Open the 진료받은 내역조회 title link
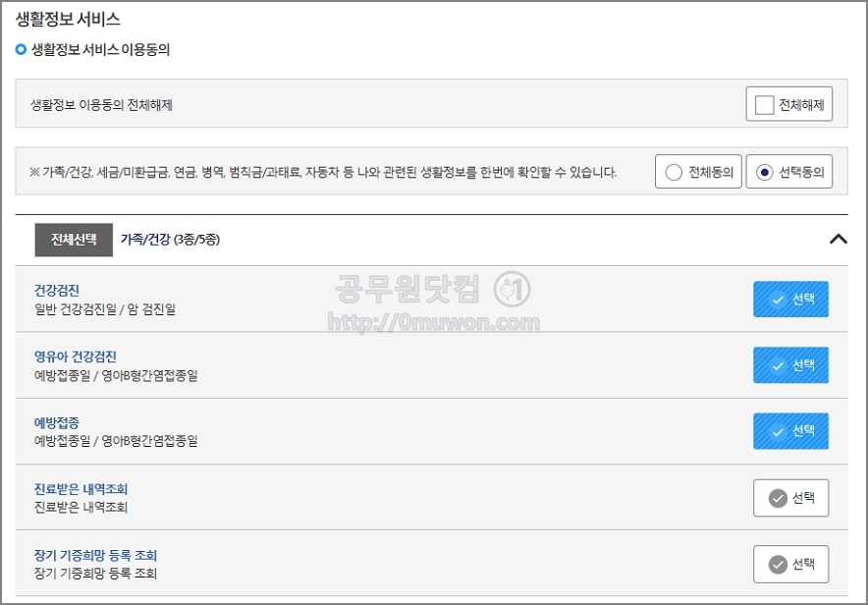Image resolution: width=868 pixels, height=605 pixels. pos(81,489)
